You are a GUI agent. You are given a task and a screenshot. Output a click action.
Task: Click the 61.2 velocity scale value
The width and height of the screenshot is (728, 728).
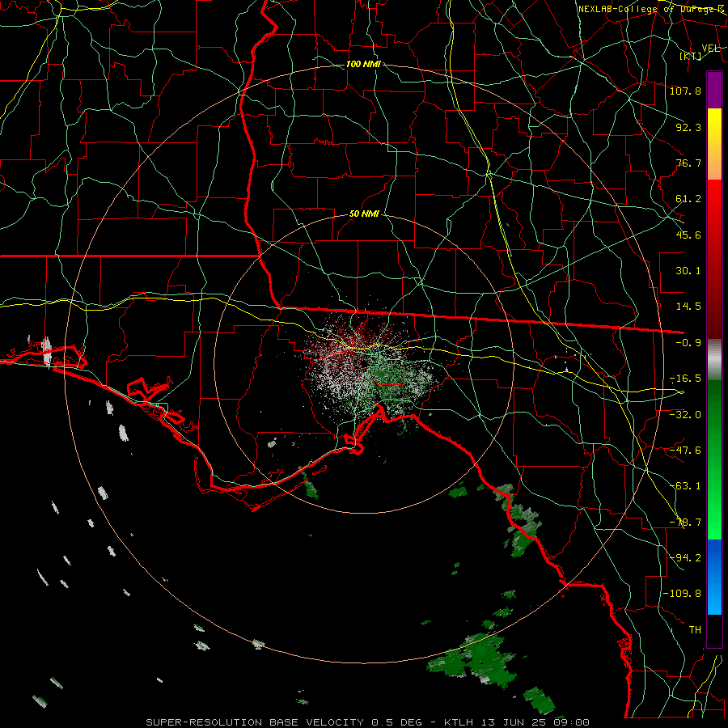click(x=688, y=199)
